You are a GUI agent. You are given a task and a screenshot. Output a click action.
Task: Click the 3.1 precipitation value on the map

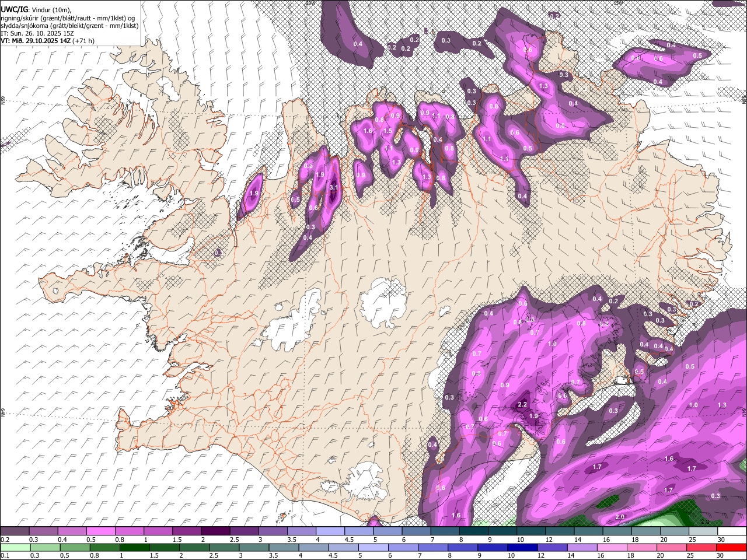[334, 188]
